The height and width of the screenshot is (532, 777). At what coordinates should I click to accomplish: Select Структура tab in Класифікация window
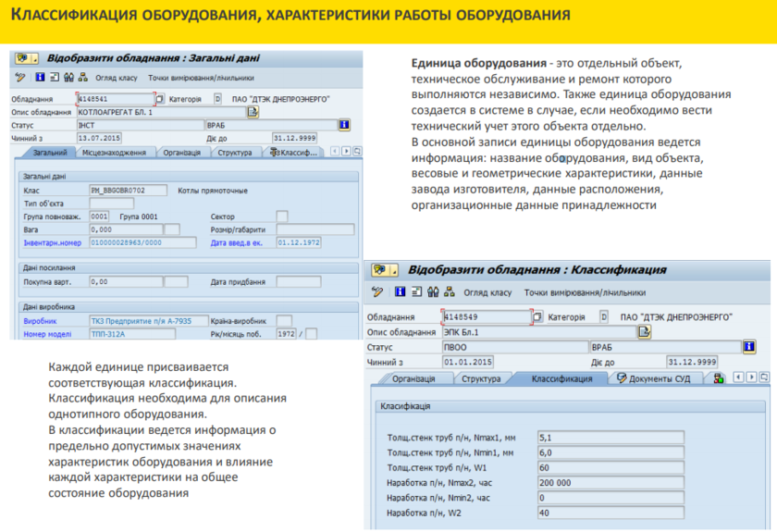coord(481,378)
